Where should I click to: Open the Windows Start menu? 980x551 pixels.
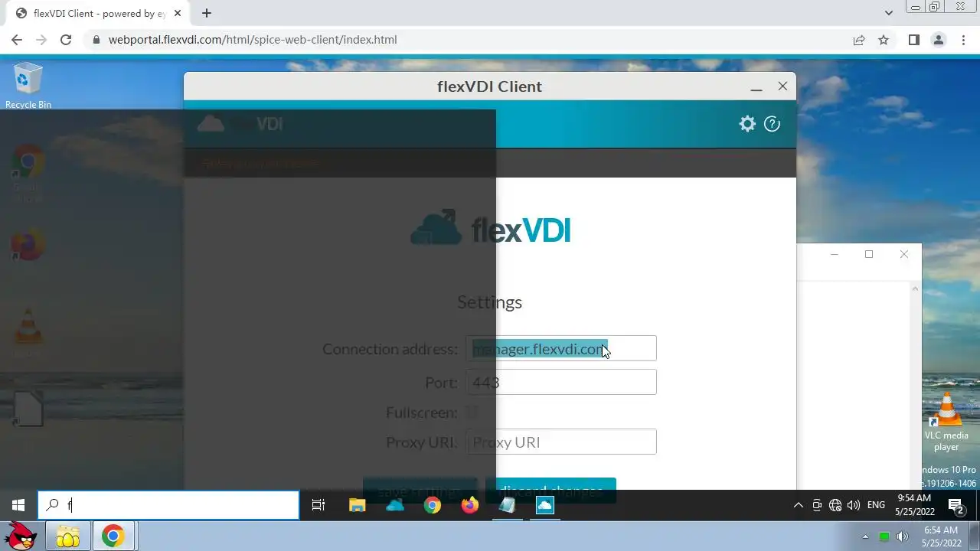(x=18, y=505)
